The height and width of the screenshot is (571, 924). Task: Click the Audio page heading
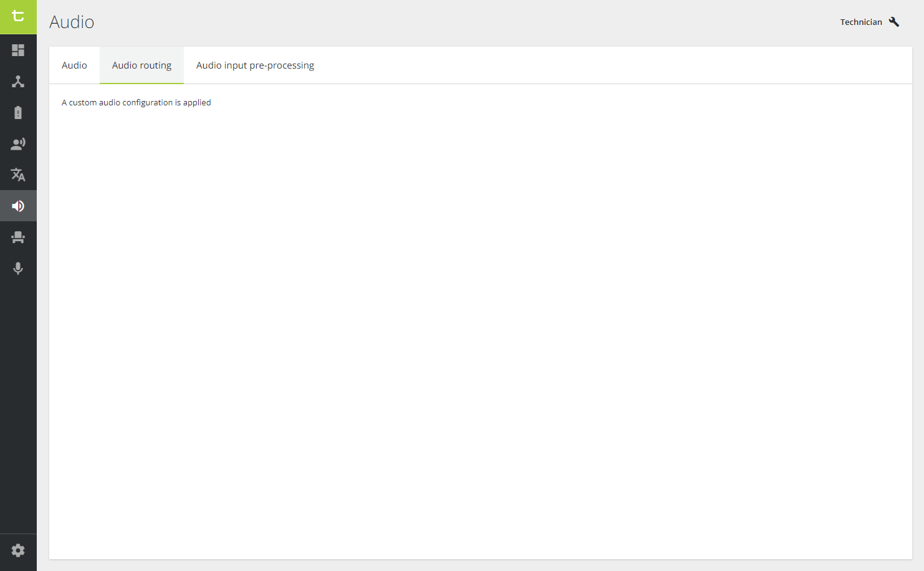point(72,22)
